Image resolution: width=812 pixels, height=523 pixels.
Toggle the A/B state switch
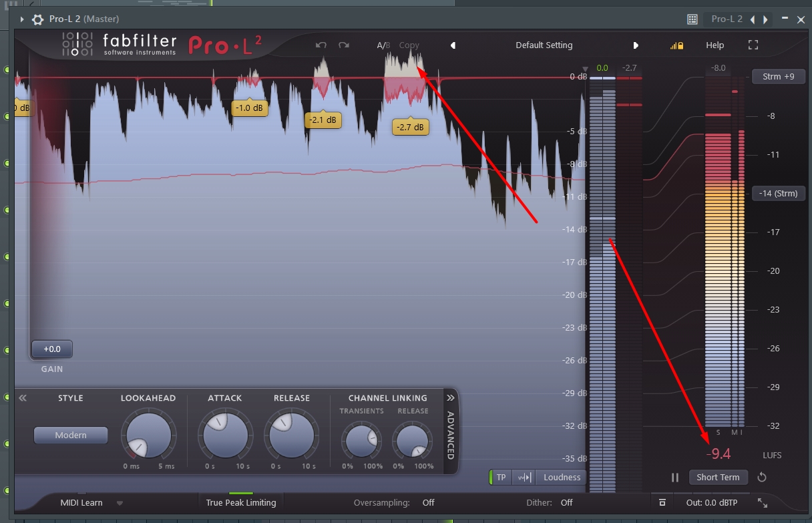(x=383, y=45)
